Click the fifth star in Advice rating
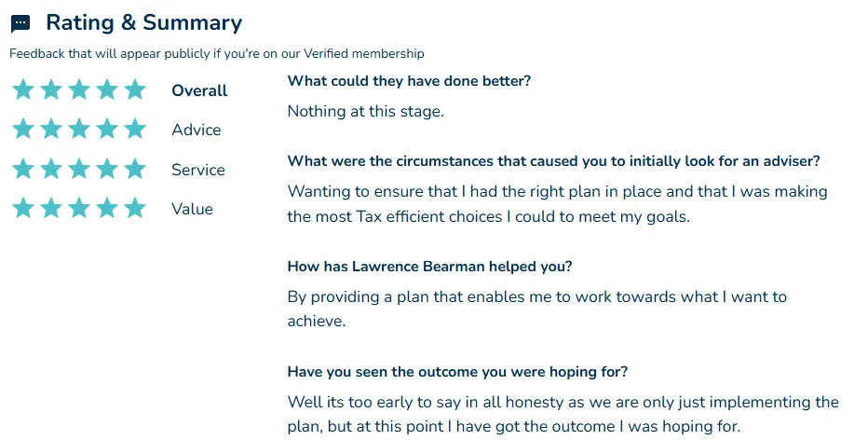This screenshot has height=440, width=868. pos(135,129)
